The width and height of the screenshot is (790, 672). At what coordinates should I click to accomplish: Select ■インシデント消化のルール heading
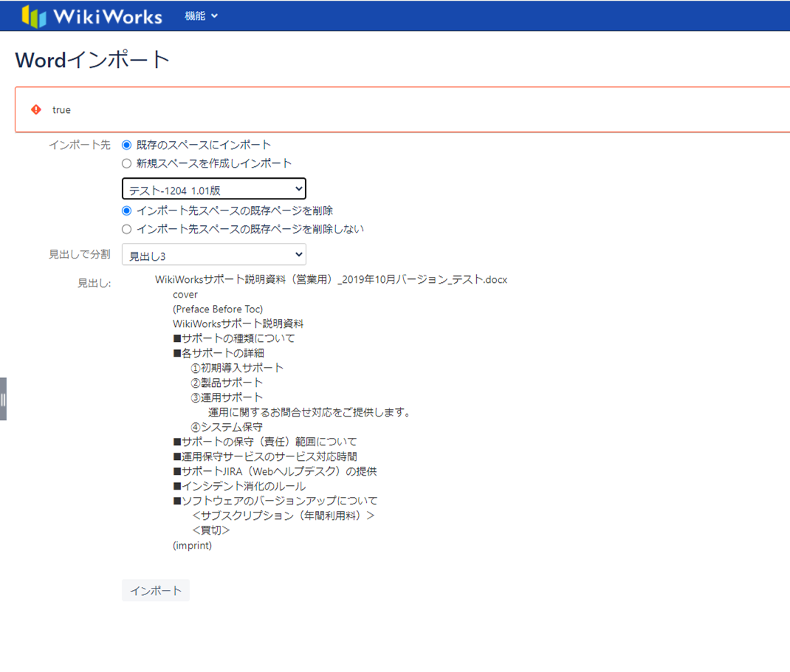pos(239,486)
